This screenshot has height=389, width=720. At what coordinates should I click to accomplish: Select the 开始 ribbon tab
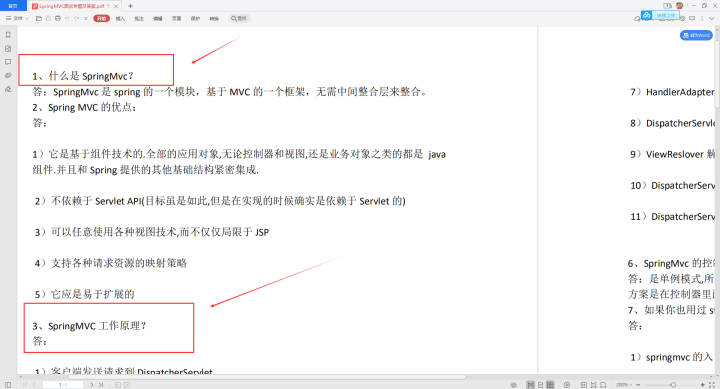coord(101,18)
